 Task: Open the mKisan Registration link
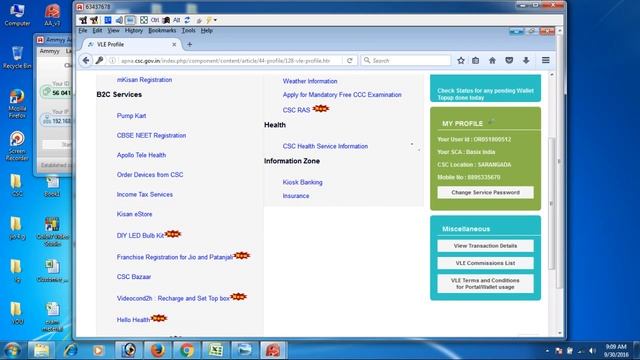[144, 80]
